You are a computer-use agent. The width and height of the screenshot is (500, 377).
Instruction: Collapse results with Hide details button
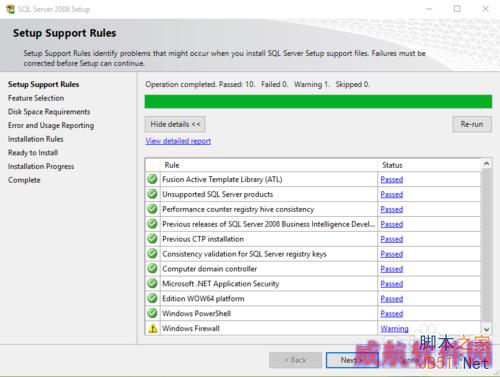coord(175,124)
